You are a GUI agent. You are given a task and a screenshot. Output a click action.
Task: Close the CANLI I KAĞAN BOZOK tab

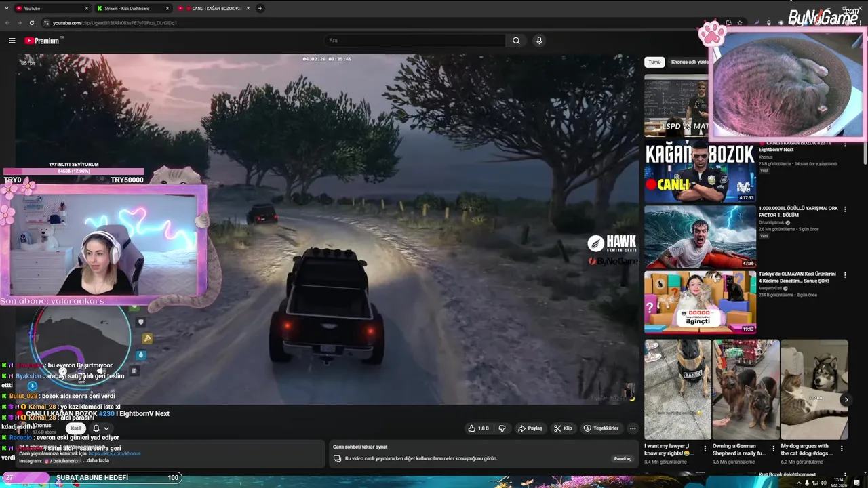248,8
